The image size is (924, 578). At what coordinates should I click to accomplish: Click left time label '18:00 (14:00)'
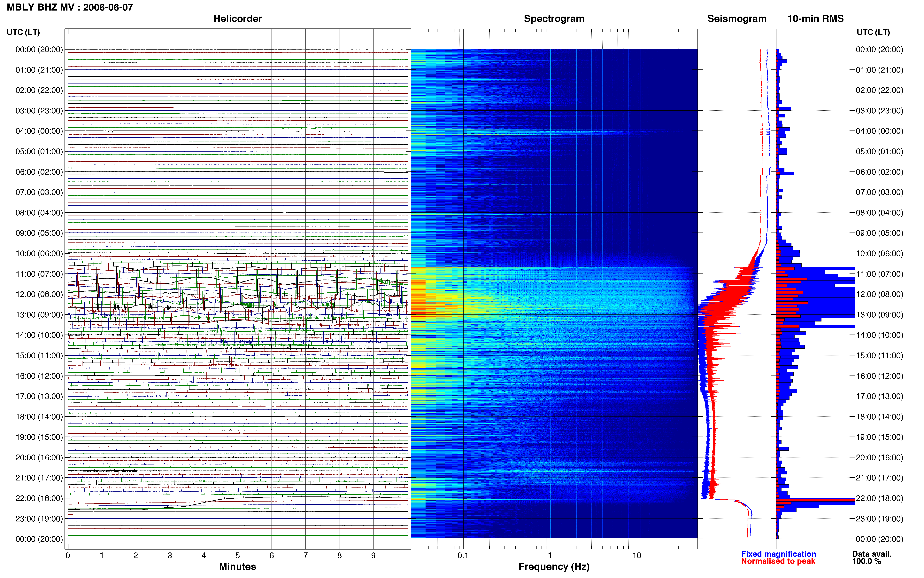pos(39,417)
